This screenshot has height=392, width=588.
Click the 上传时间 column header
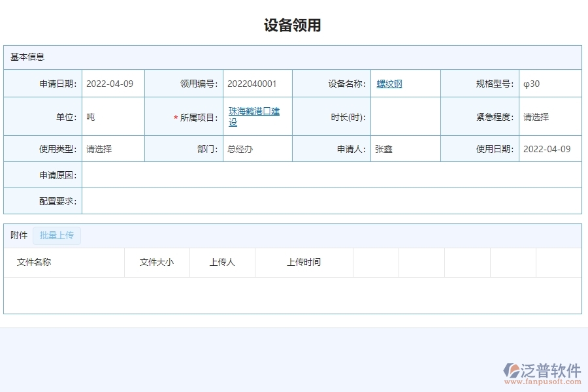coord(303,262)
